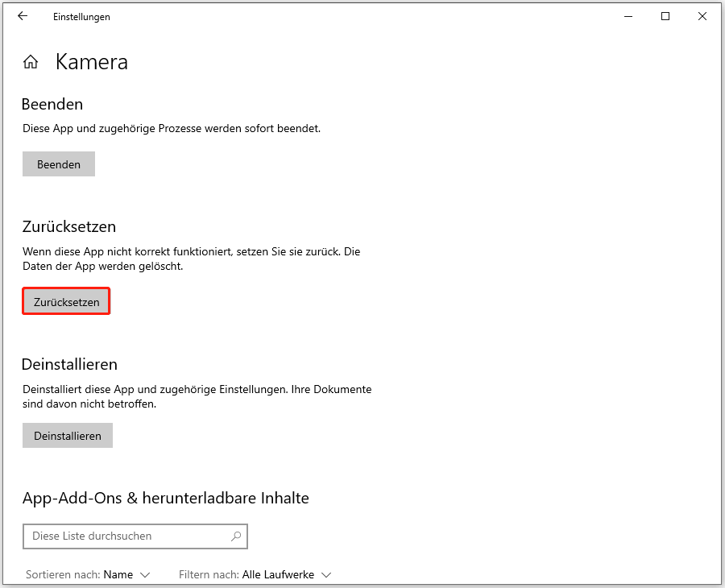Click the 'Einstellungen' window title text
The image size is (725, 588).
click(81, 17)
